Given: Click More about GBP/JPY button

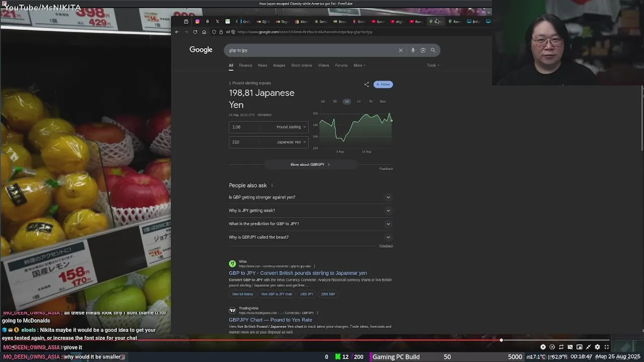Looking at the screenshot, I should coord(310,164).
